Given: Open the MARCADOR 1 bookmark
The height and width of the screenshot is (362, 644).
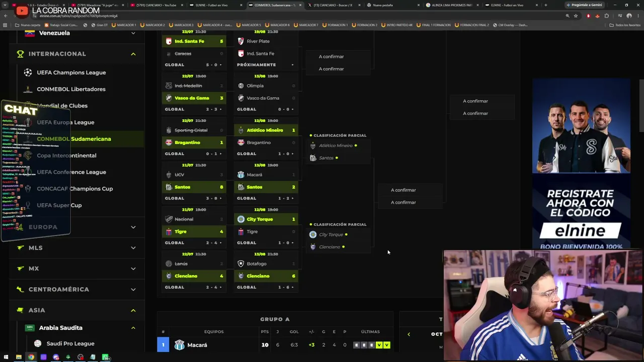Looking at the screenshot, I should 124,25.
